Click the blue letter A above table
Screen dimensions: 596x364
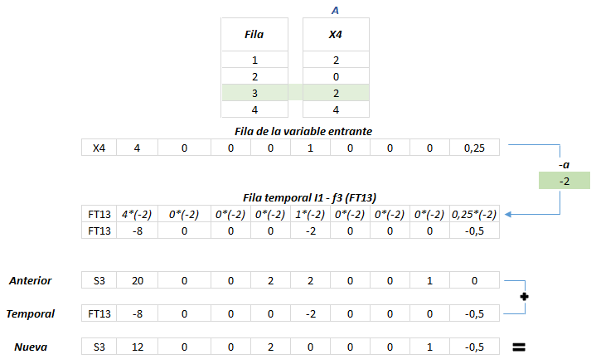(335, 10)
